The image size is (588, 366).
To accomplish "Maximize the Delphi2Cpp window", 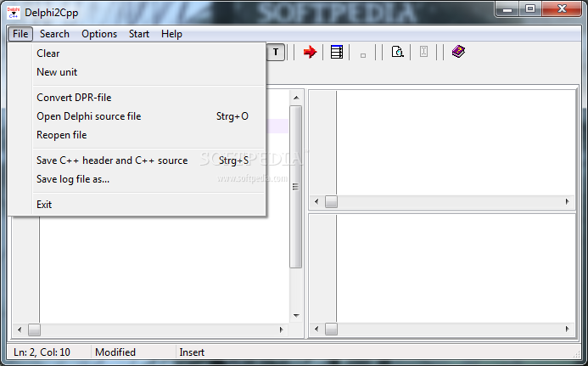I will (529, 9).
